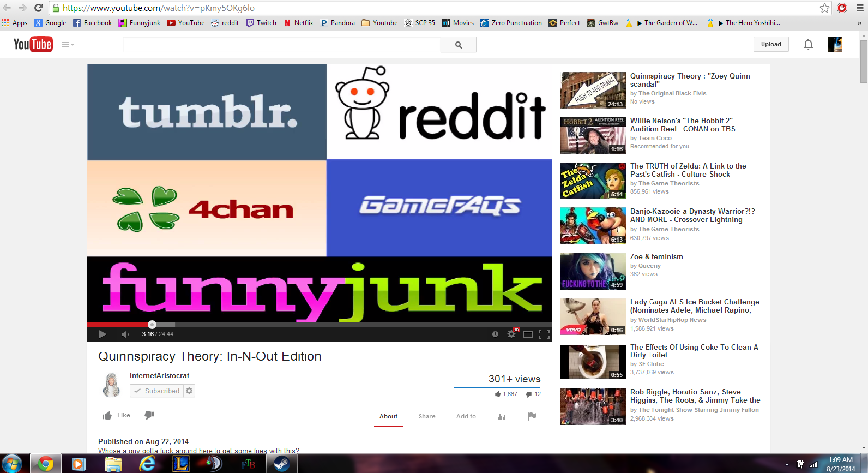Viewport: 868px width, 473px height.
Task: Mute the video volume speaker
Action: point(125,334)
